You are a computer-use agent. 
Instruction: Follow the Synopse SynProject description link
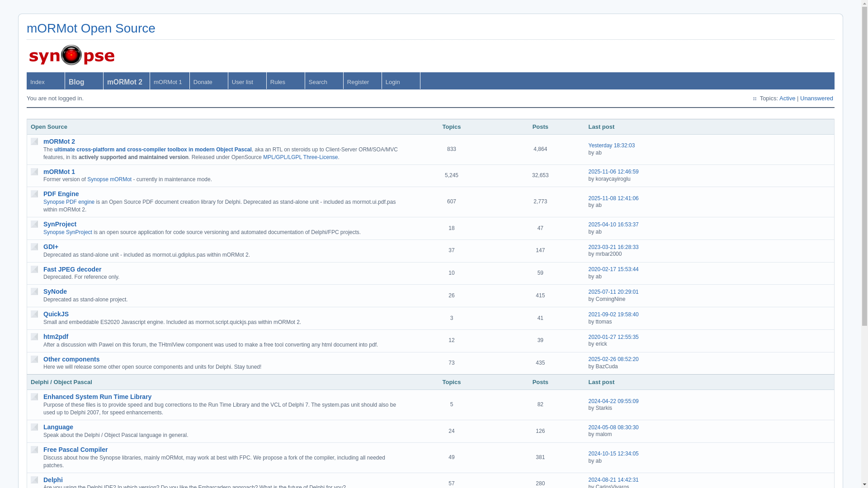(68, 232)
